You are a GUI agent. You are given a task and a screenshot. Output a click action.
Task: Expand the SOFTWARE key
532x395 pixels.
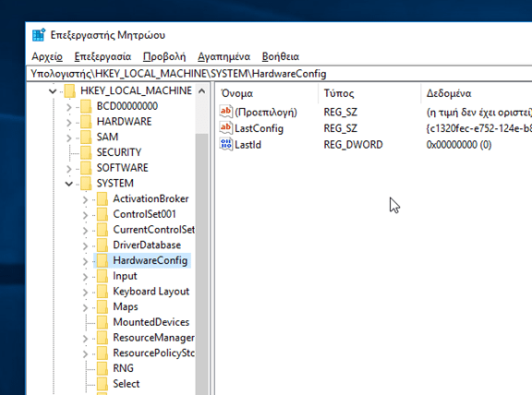(69, 169)
